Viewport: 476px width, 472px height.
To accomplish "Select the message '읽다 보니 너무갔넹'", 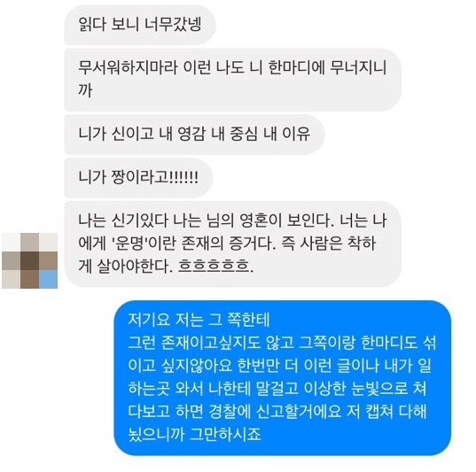I will 140,25.
